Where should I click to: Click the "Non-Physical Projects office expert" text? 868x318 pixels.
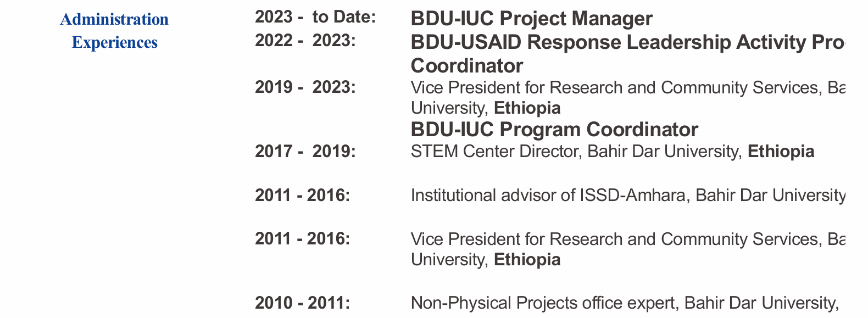[545, 303]
